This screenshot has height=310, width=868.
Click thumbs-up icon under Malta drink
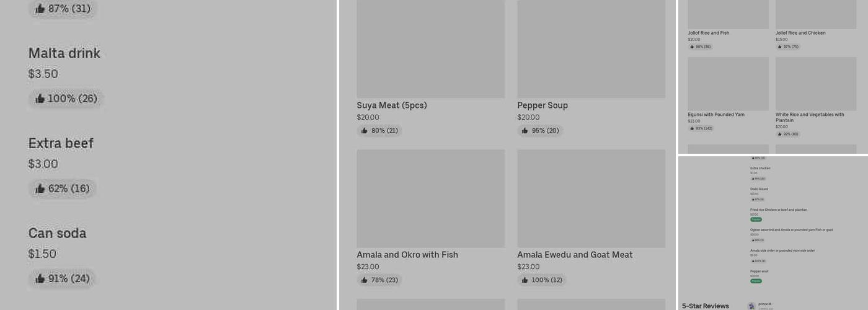point(40,99)
